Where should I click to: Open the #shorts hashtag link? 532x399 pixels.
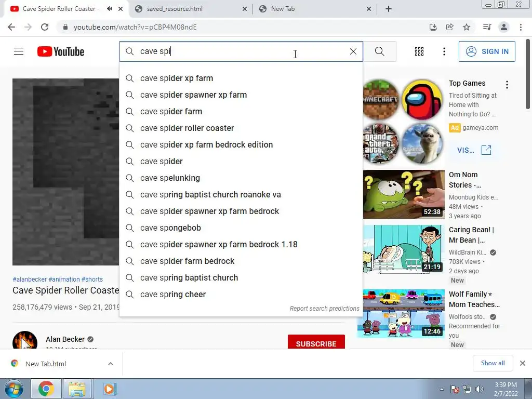[92, 279]
